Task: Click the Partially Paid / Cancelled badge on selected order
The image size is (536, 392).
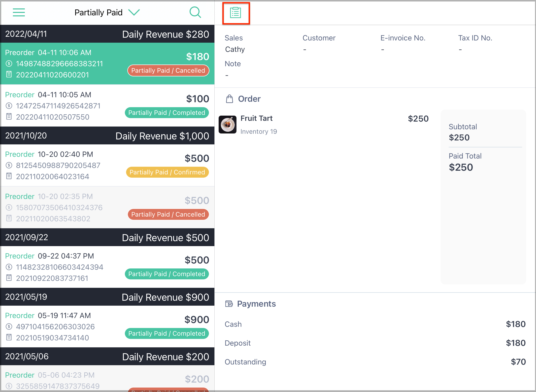Action: [x=168, y=70]
